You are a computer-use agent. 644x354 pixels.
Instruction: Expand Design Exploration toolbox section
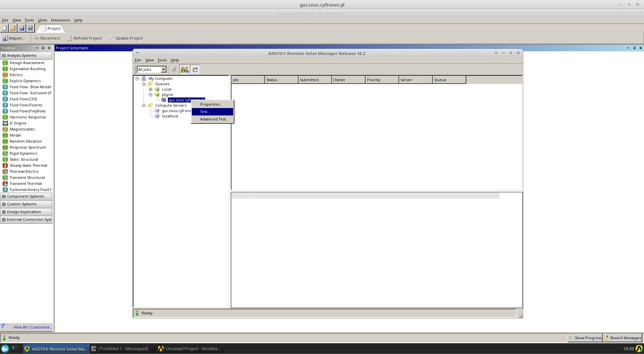pos(4,212)
